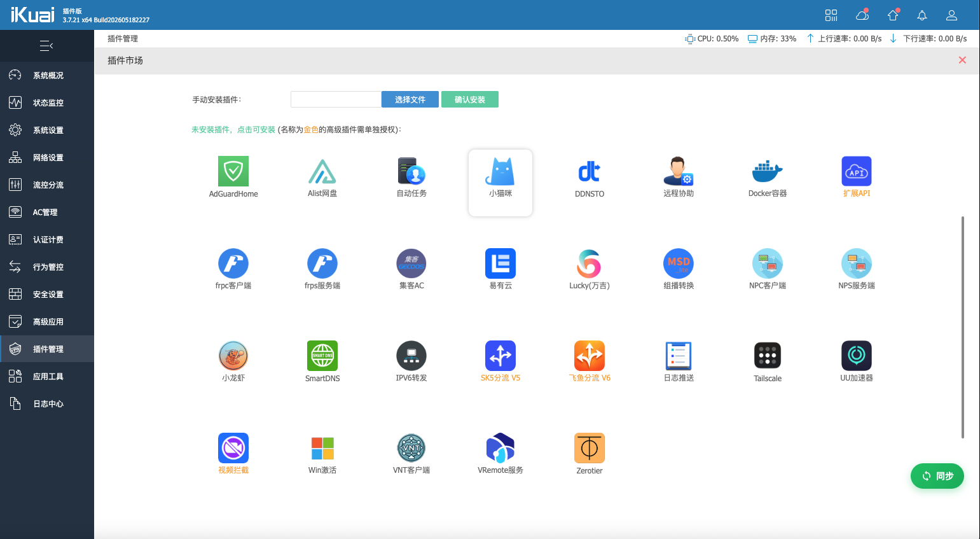Image resolution: width=980 pixels, height=539 pixels.
Task: Click the iKuai logo
Action: 32,15
